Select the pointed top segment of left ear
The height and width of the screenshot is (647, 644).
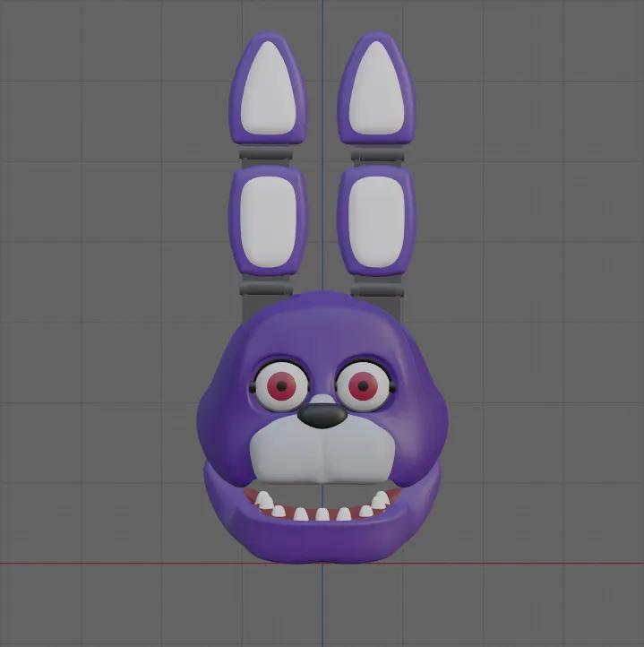[268, 89]
